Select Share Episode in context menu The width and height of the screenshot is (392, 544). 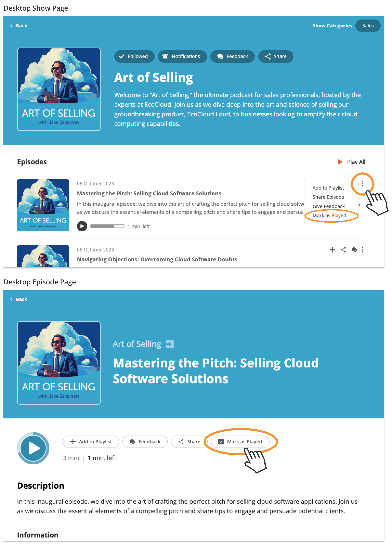pyautogui.click(x=328, y=197)
